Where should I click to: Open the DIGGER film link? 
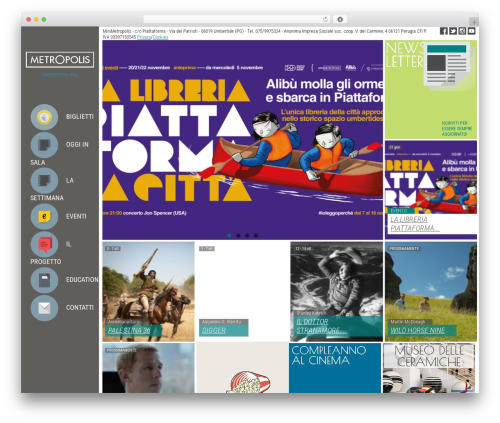214,331
